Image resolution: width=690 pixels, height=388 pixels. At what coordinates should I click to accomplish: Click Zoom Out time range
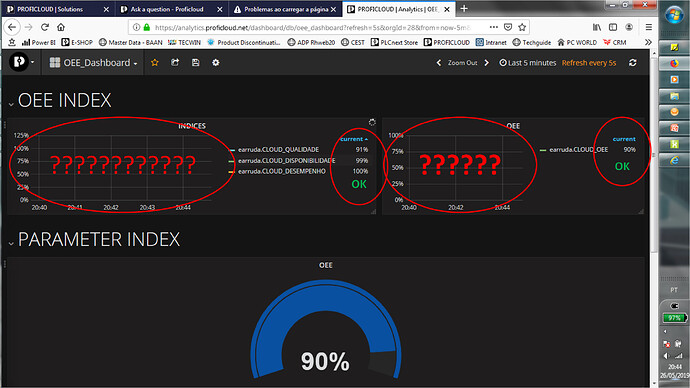click(462, 63)
